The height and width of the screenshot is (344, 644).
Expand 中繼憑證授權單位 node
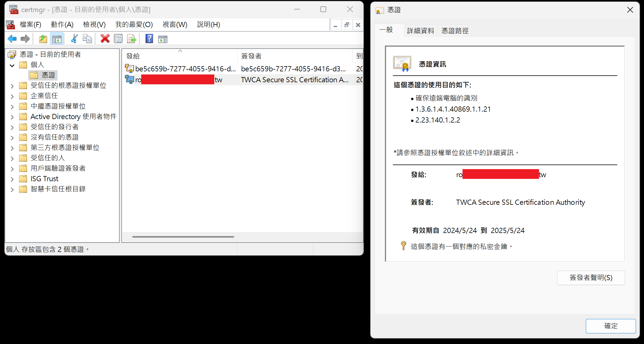pyautogui.click(x=12, y=107)
